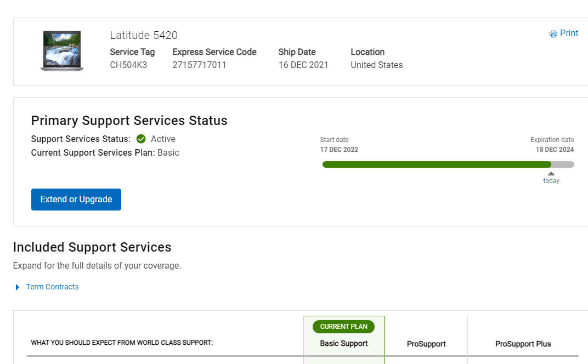Click the today triangle marker

point(551,174)
